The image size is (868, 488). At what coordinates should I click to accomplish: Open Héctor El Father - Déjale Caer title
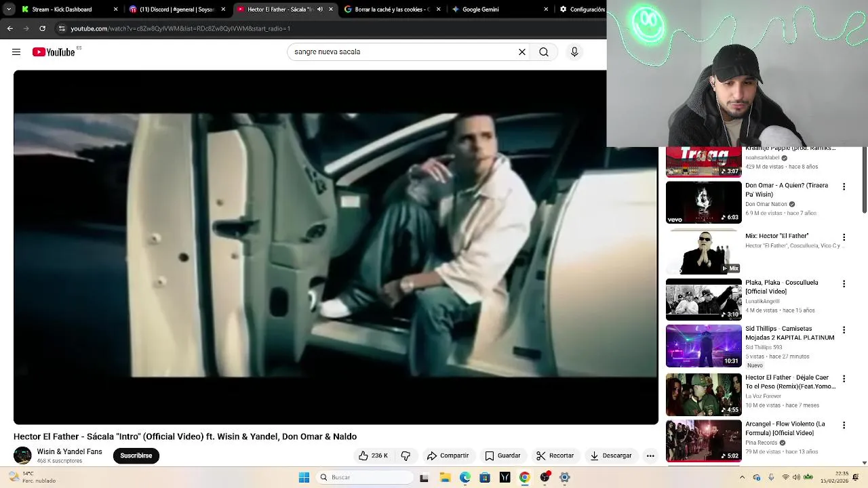[x=790, y=382]
